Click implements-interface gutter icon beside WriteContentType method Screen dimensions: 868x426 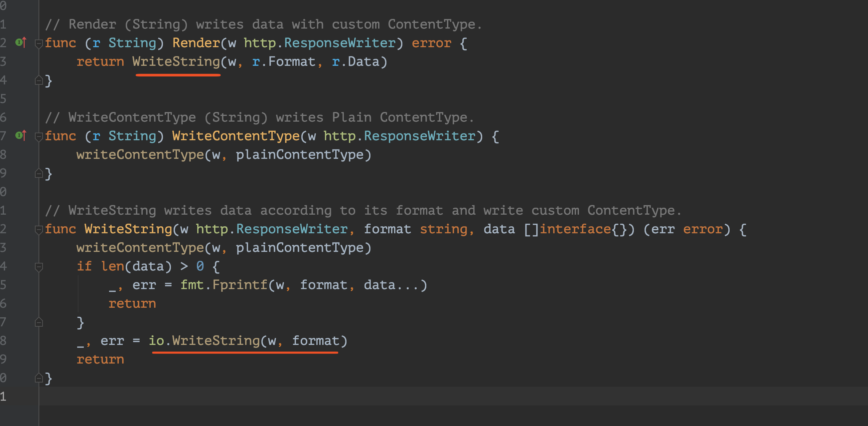point(21,136)
